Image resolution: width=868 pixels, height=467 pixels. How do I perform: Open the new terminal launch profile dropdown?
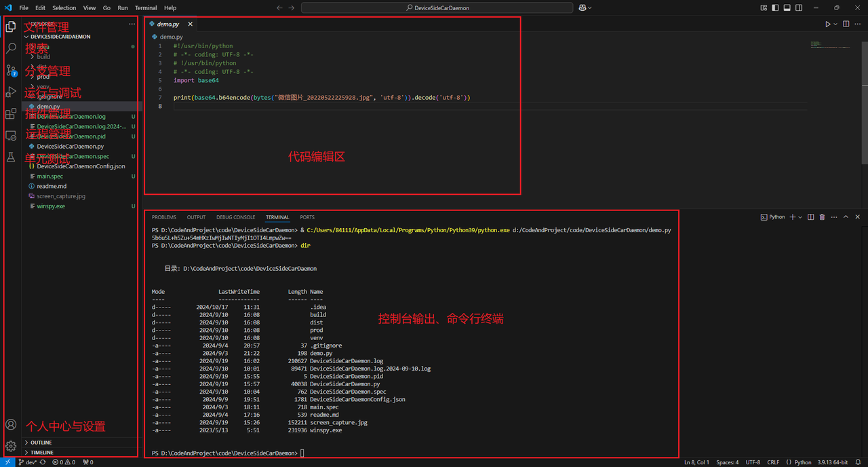800,217
